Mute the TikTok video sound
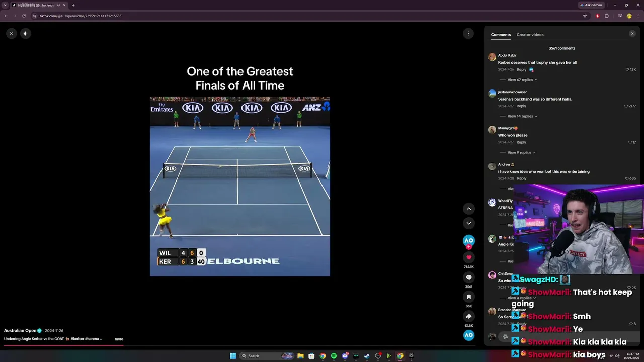644x362 pixels. (x=25, y=33)
